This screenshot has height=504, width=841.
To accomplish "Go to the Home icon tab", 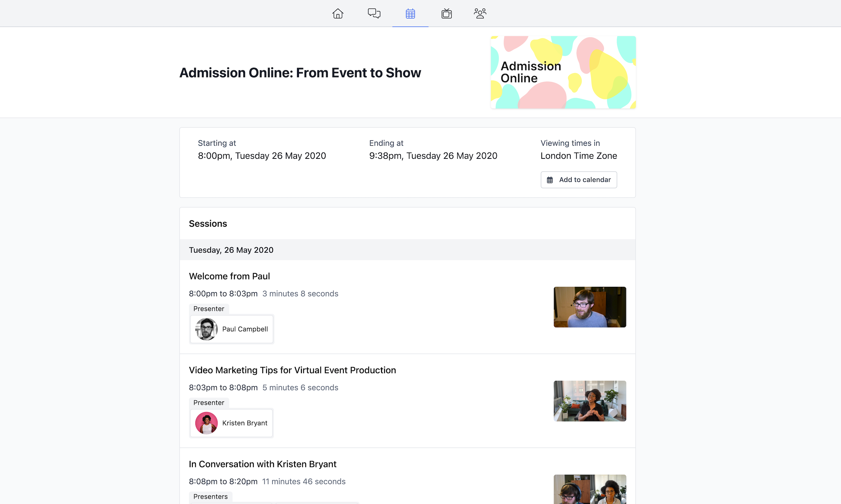I will pos(338,13).
